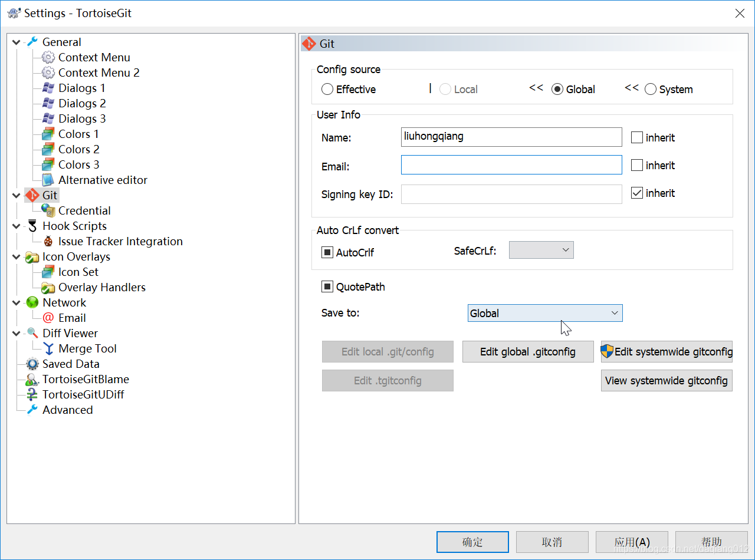Click the notepad icon beside Alternative editor
755x560 pixels.
coord(48,180)
